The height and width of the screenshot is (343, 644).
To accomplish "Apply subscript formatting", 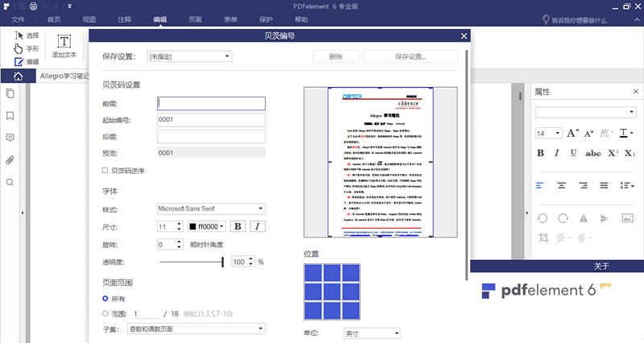I will [630, 153].
